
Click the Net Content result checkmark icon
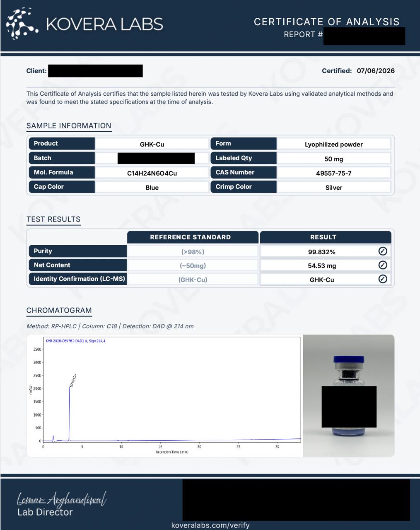[x=383, y=265]
